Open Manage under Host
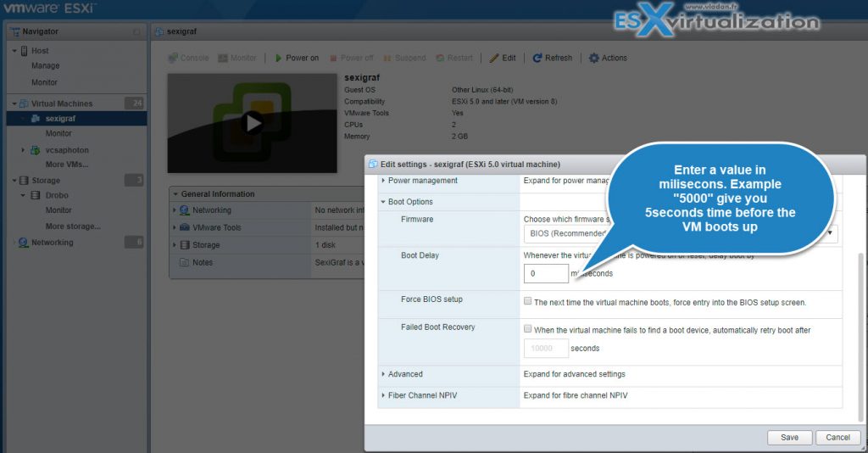The height and width of the screenshot is (453, 868). point(46,66)
